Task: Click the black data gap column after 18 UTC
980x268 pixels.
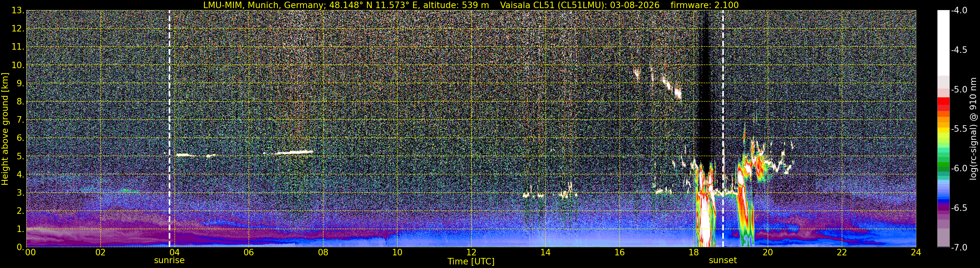Action: click(705, 87)
